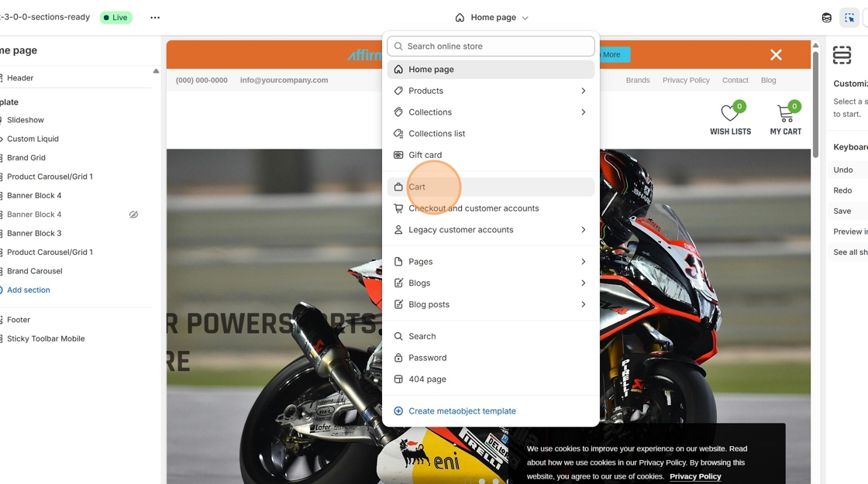The width and height of the screenshot is (868, 484).
Task: Click the Wish Lists heart icon
Action: tap(731, 112)
